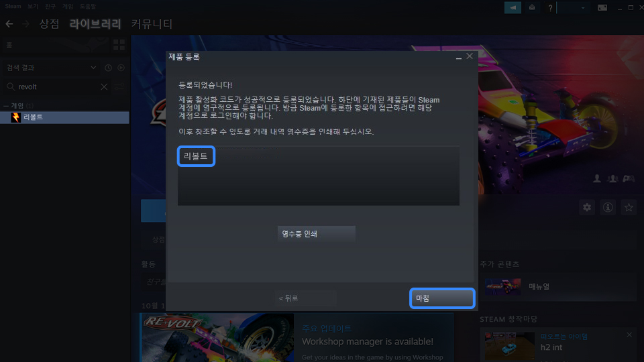Switch to the 상점 tab
The width and height of the screenshot is (644, 362).
(x=49, y=24)
